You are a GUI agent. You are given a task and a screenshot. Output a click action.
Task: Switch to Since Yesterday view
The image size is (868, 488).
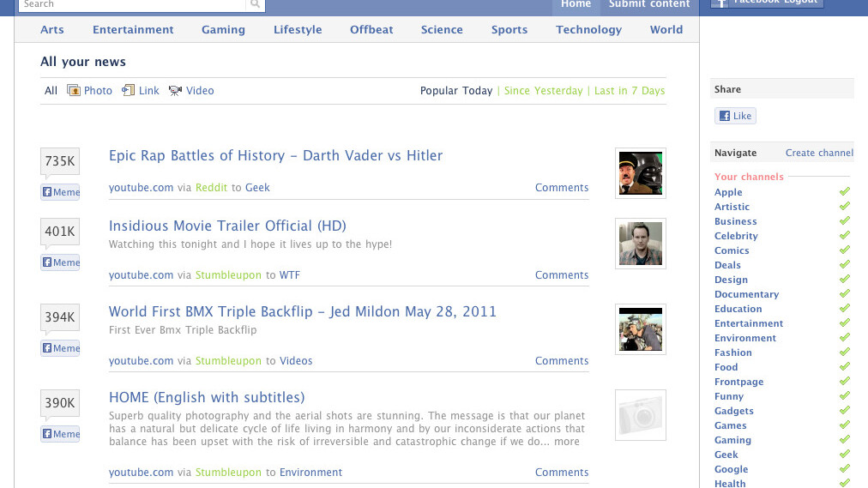tap(543, 90)
